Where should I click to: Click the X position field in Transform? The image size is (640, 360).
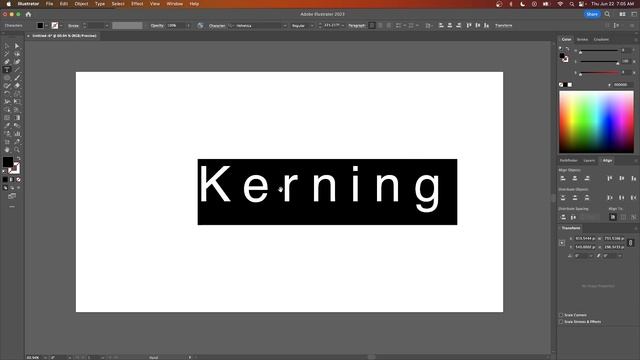pyautogui.click(x=585, y=238)
